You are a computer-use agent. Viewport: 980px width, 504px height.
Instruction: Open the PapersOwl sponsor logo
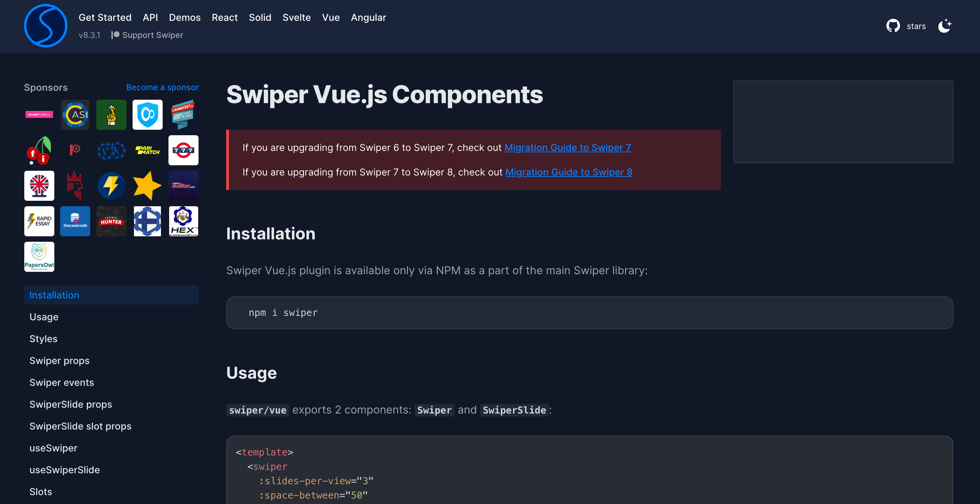pyautogui.click(x=39, y=256)
